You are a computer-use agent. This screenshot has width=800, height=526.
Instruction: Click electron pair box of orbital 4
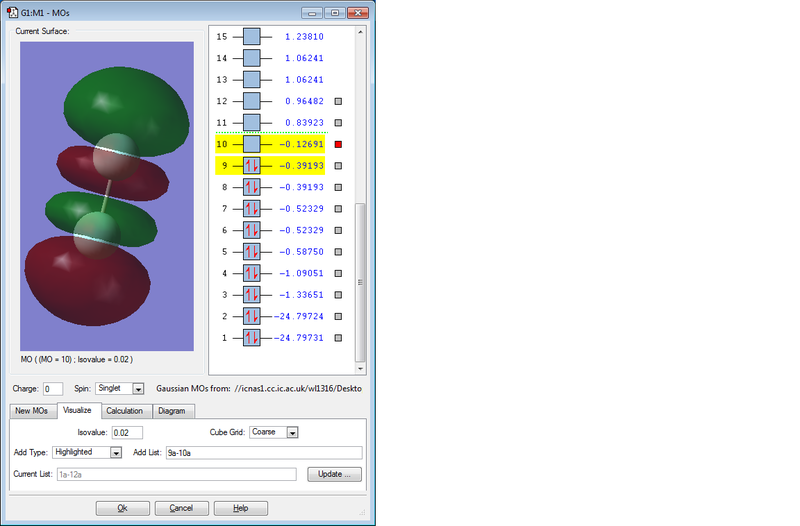pyautogui.click(x=252, y=273)
